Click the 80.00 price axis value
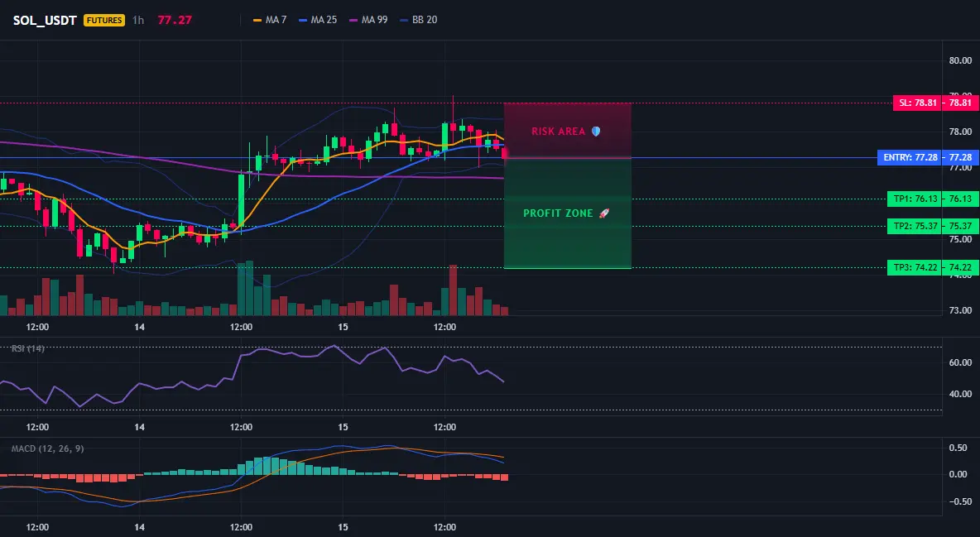The image size is (980, 537). click(x=960, y=60)
